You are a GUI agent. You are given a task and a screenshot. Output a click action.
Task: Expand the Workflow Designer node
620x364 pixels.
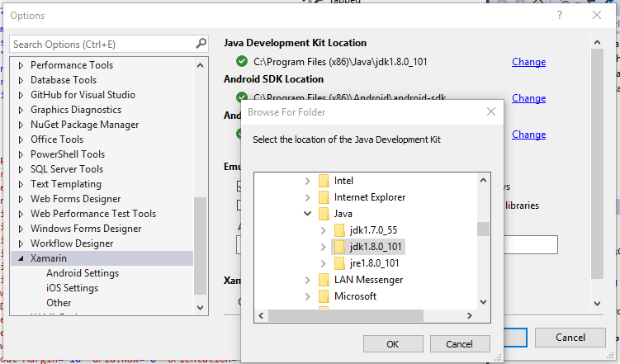(21, 243)
